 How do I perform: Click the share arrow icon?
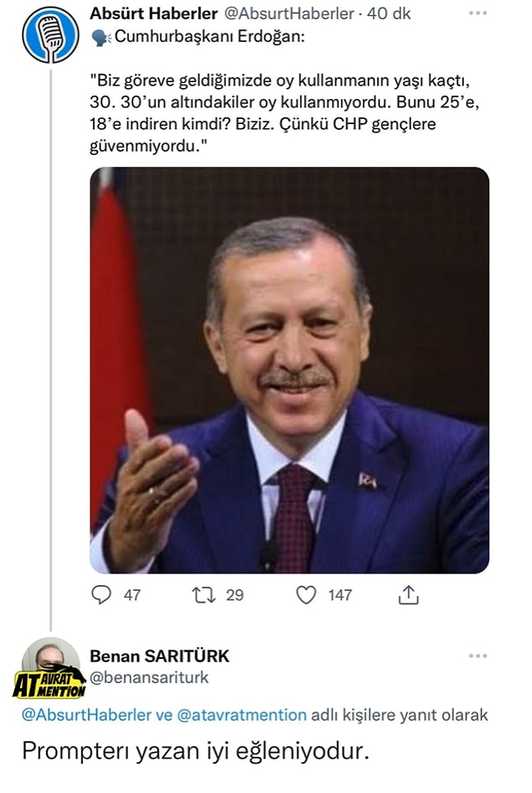408,594
